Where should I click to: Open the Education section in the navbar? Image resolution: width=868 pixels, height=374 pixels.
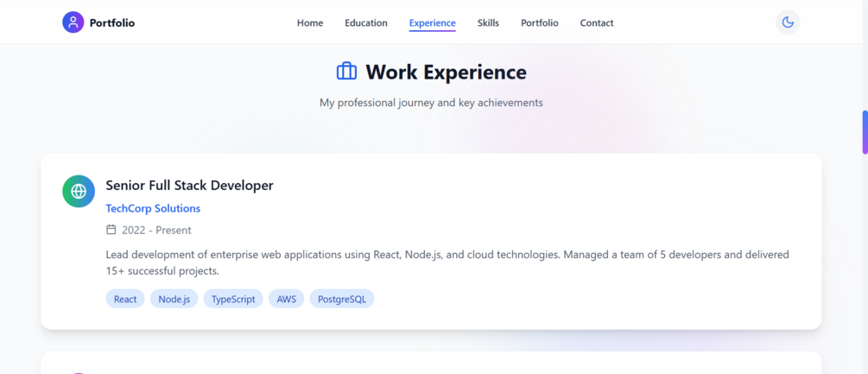click(x=366, y=22)
